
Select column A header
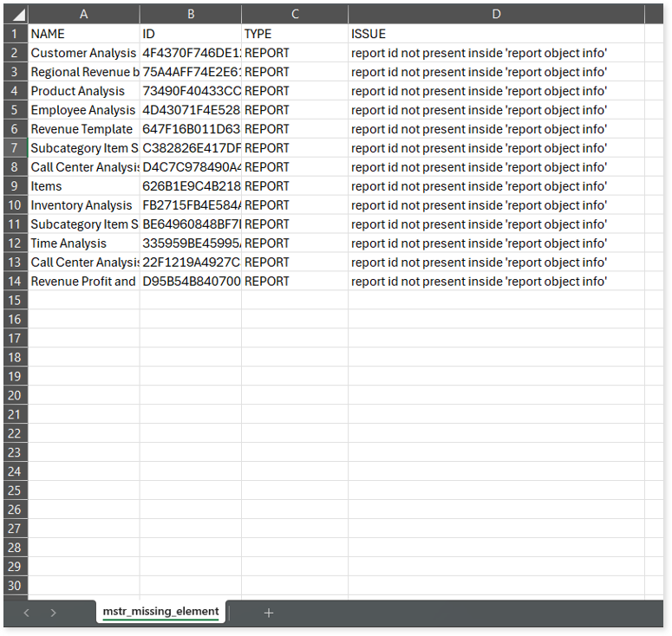pyautogui.click(x=84, y=15)
